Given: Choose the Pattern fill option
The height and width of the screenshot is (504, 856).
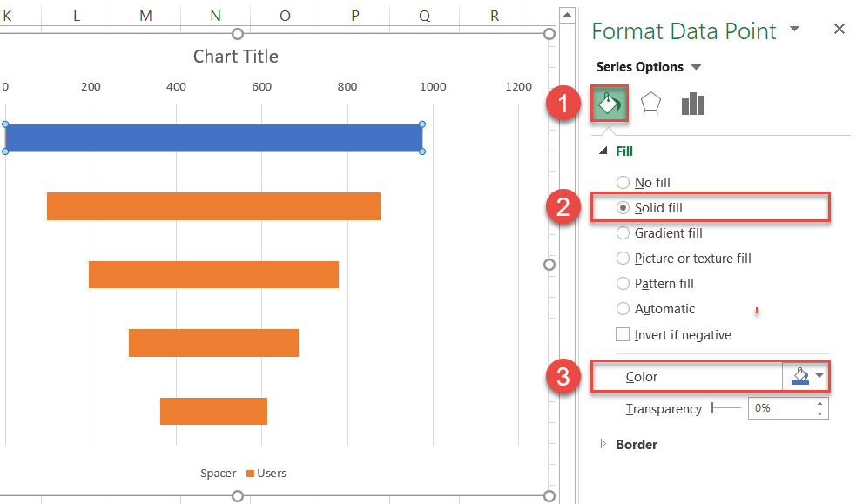Looking at the screenshot, I should tap(623, 284).
